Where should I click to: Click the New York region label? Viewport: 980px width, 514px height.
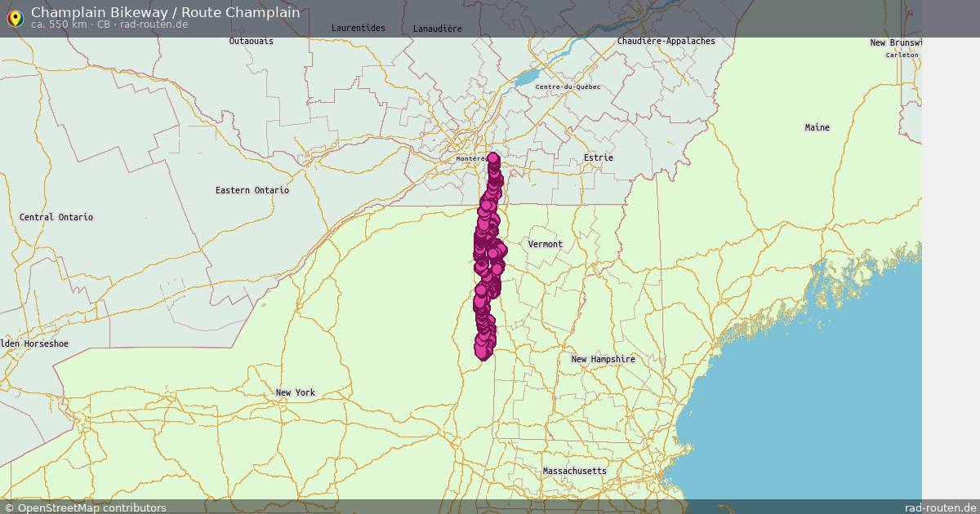[295, 392]
